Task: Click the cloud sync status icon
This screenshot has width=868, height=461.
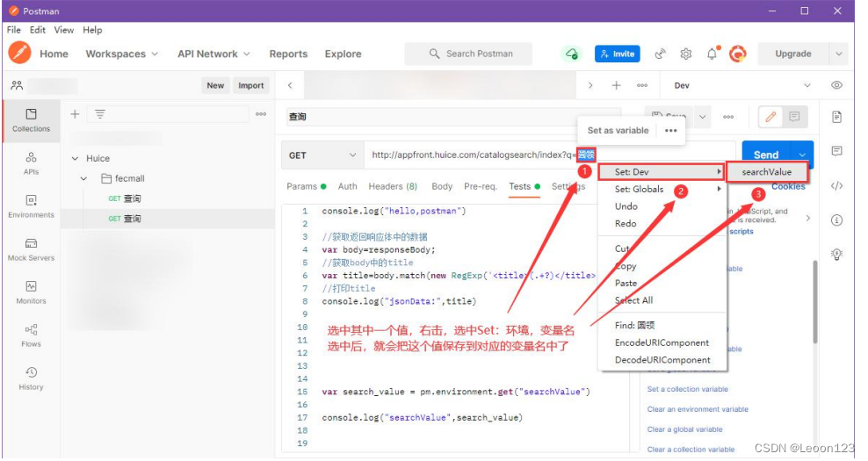Action: [x=571, y=54]
